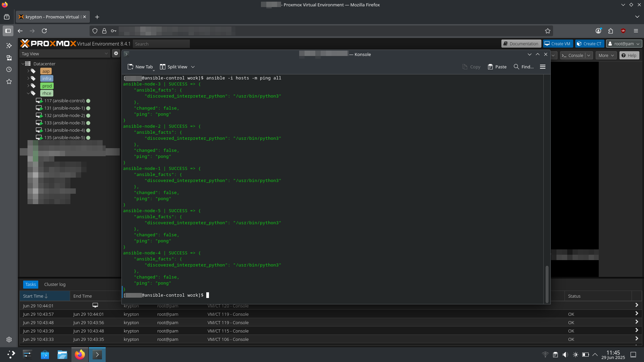Open the Documentation button

tap(521, 44)
